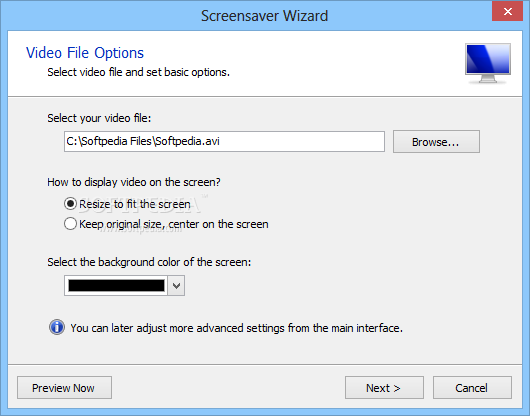Select Resize to fit the screen option
530x416 pixels.
(70, 204)
